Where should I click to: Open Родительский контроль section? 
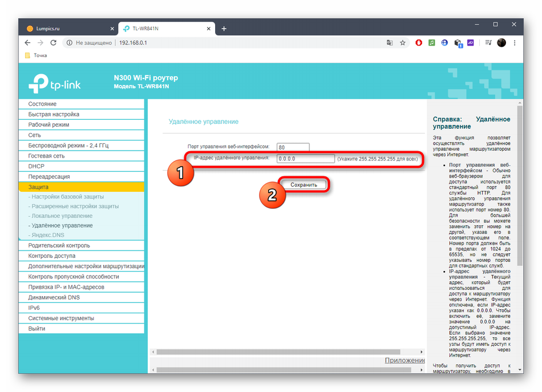point(81,245)
